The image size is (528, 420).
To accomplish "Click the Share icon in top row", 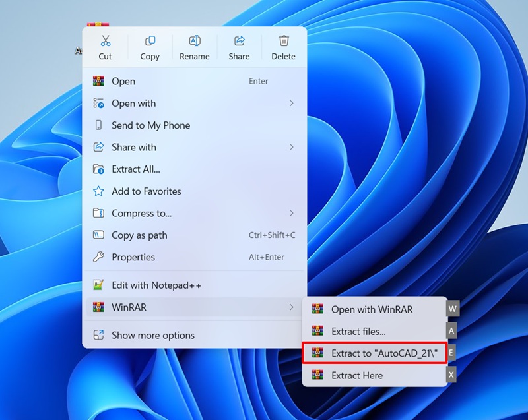I will click(239, 42).
